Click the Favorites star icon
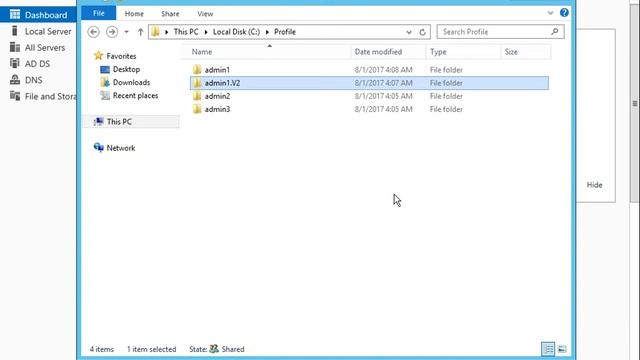 [98, 56]
